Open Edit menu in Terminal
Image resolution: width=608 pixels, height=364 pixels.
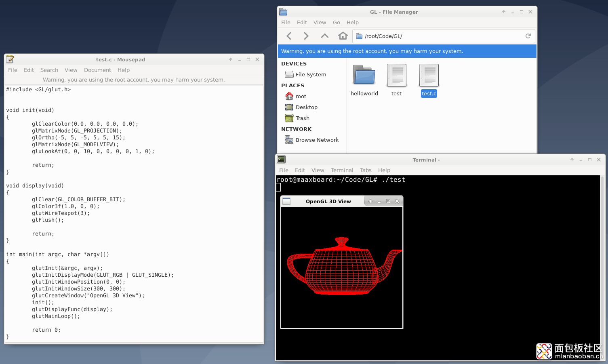tap(300, 170)
